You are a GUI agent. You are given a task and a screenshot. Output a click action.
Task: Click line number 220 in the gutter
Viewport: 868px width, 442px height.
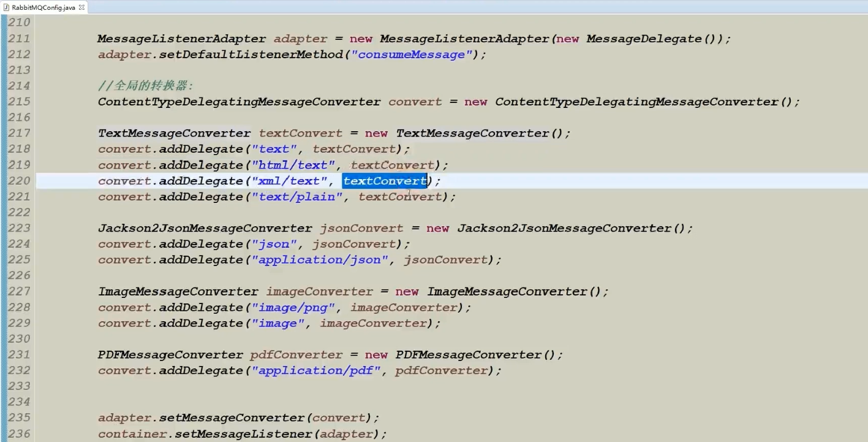tap(18, 181)
